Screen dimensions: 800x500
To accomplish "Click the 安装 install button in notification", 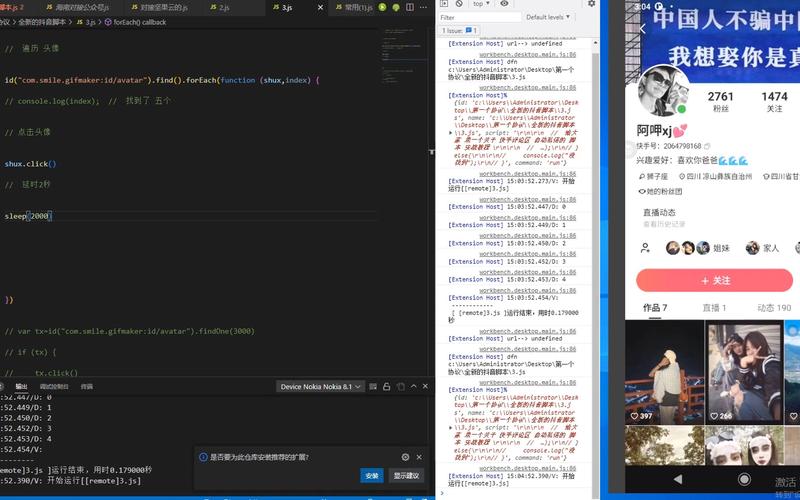I will coord(371,476).
